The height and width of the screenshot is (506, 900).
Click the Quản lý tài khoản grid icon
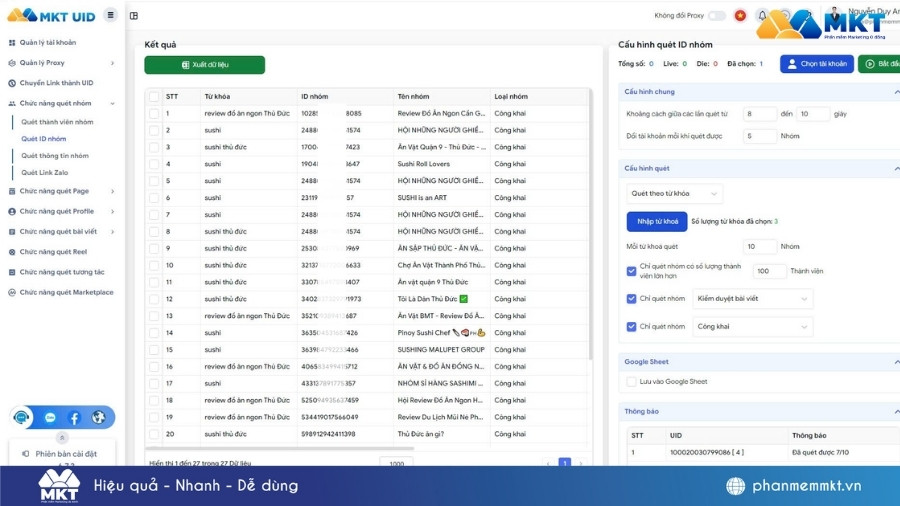pyautogui.click(x=12, y=42)
